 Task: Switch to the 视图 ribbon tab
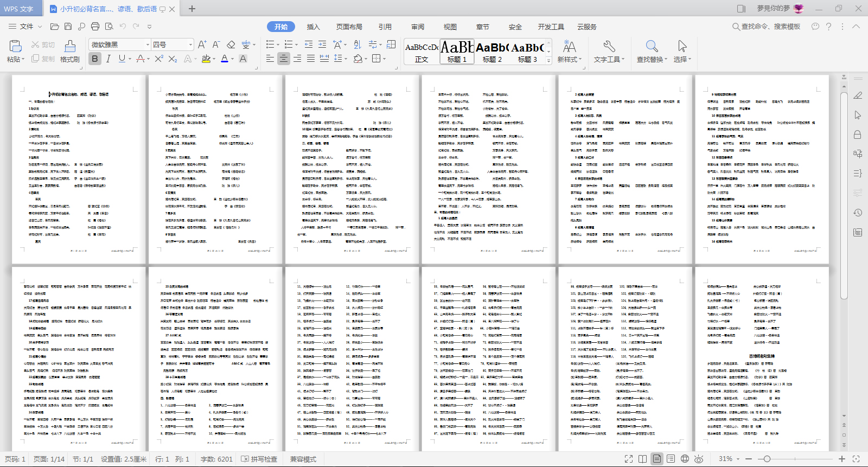(450, 27)
